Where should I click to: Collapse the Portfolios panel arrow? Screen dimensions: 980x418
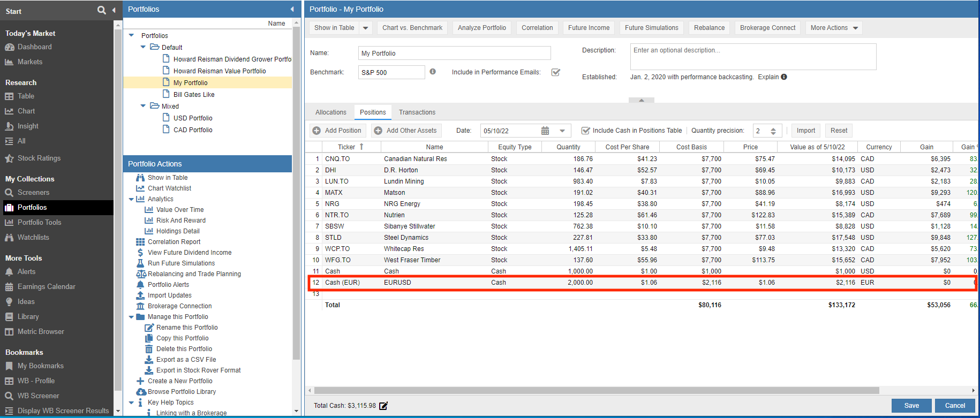click(292, 9)
